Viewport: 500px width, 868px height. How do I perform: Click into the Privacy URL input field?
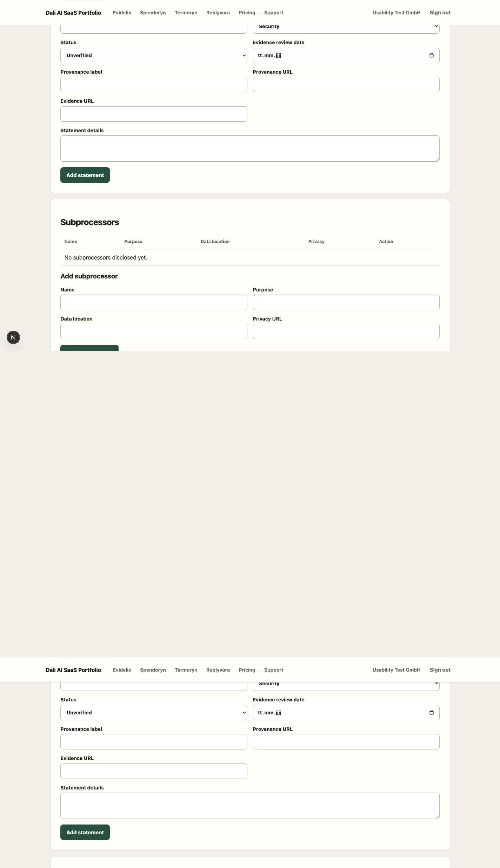[x=346, y=331]
